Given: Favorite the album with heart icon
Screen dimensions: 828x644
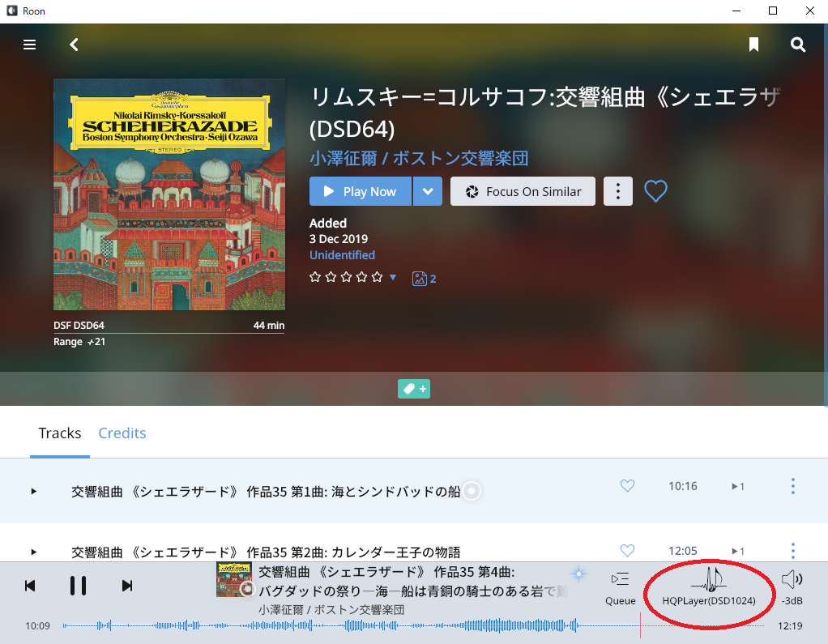Looking at the screenshot, I should pyautogui.click(x=655, y=191).
